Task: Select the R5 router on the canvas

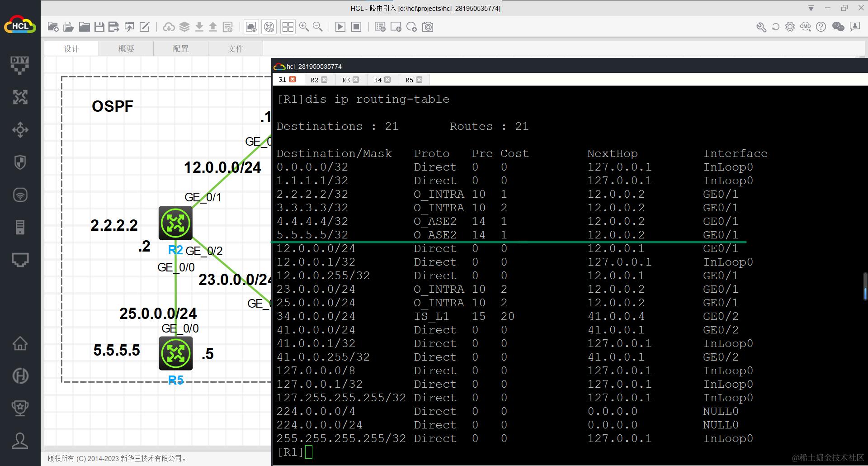Action: (175, 353)
